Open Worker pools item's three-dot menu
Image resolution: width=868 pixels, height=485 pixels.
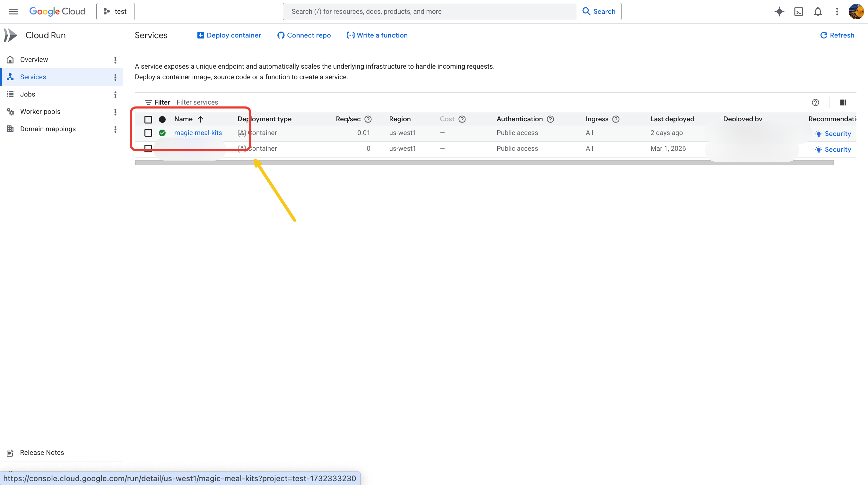click(115, 112)
